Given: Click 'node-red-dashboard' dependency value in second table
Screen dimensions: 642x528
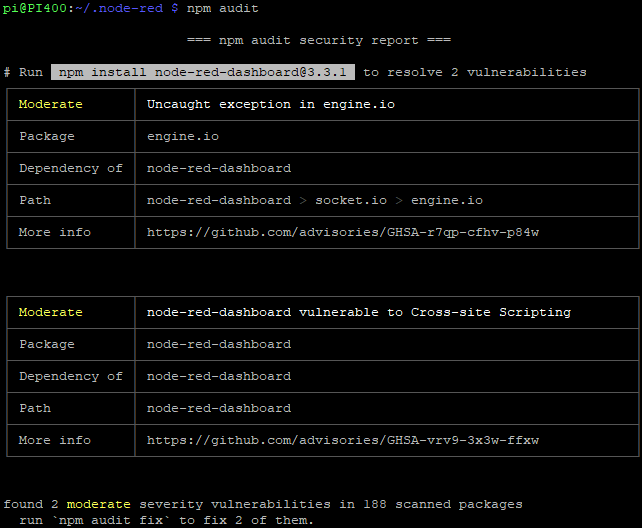Looking at the screenshot, I should pos(219,376).
